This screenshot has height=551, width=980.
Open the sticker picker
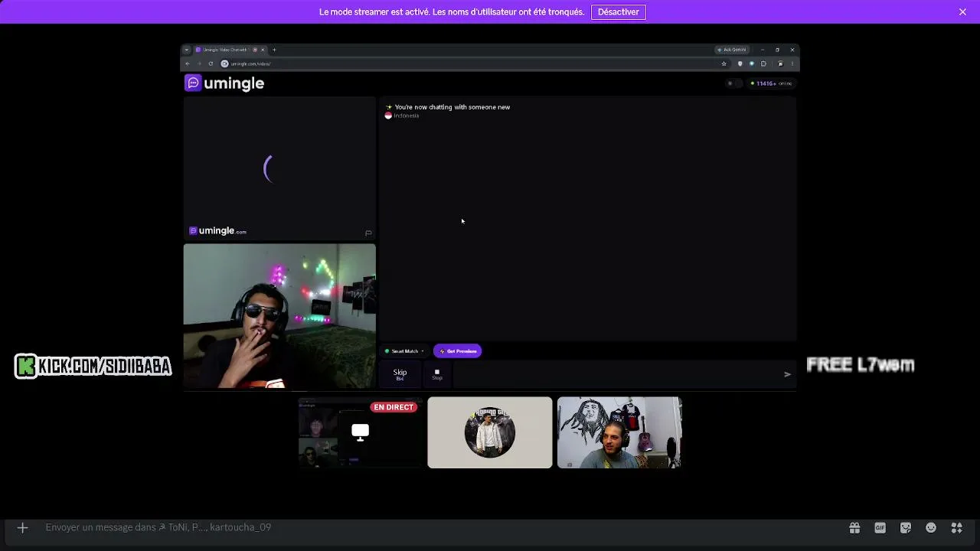pos(906,527)
